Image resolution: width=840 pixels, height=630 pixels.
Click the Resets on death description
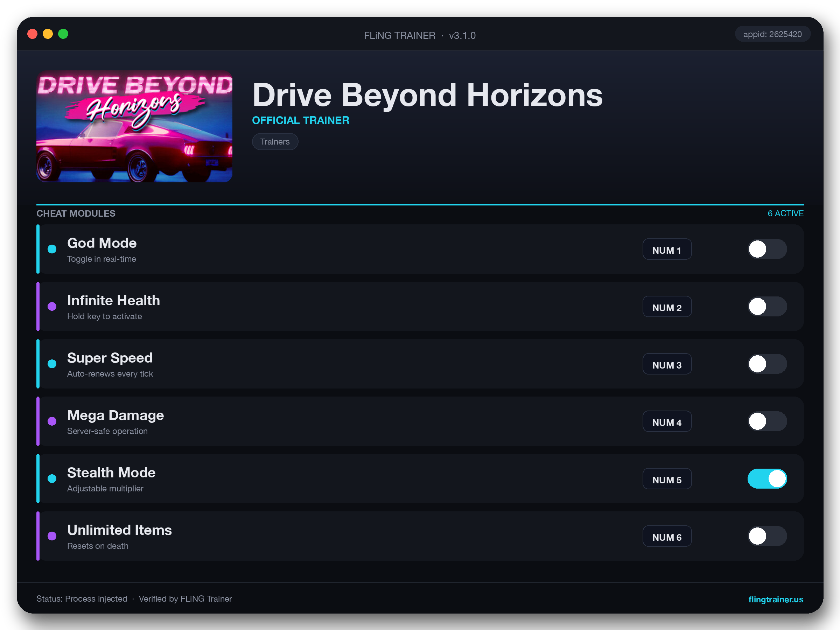tap(98, 546)
